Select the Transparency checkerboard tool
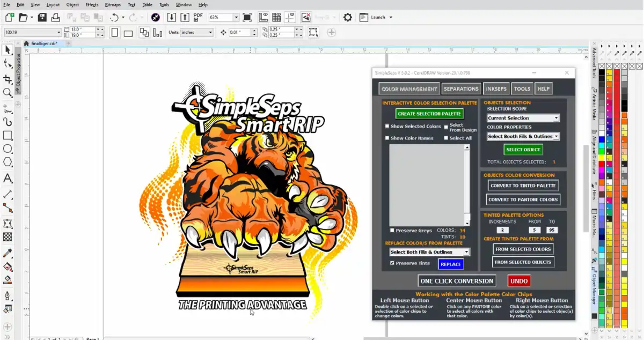The height and width of the screenshot is (340, 644). point(8,236)
